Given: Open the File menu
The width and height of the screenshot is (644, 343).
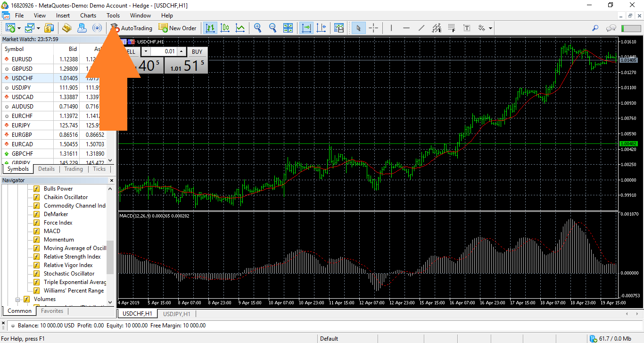Looking at the screenshot, I should tap(19, 16).
